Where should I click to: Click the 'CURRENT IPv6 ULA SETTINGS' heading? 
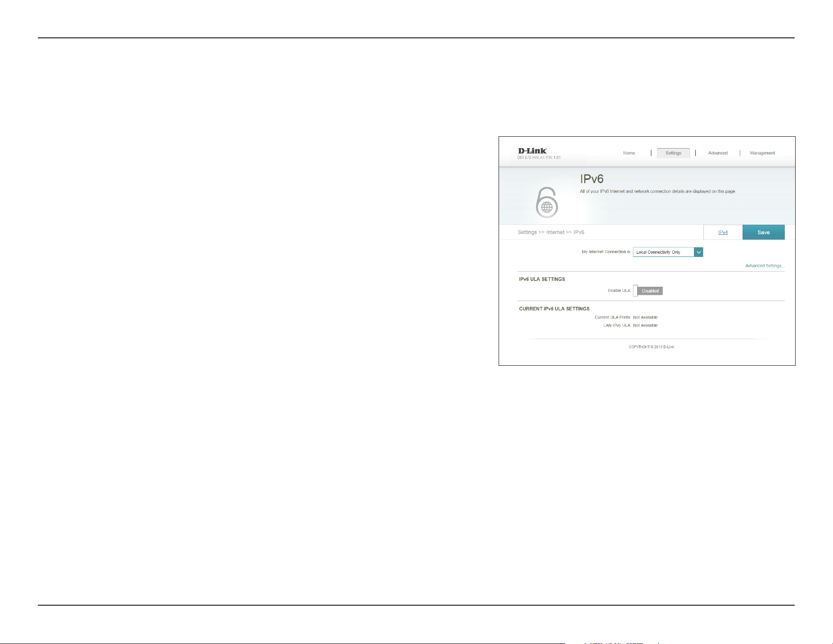(x=554, y=309)
